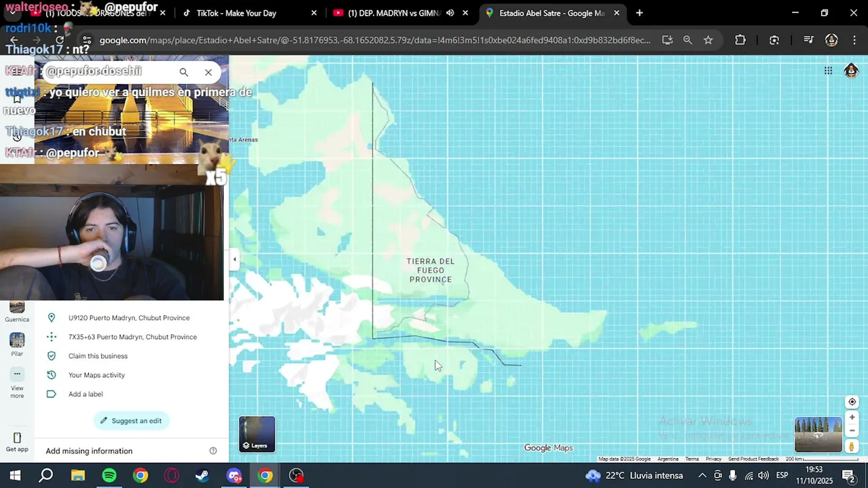Click Add a label
868x488 pixels.
click(132, 394)
